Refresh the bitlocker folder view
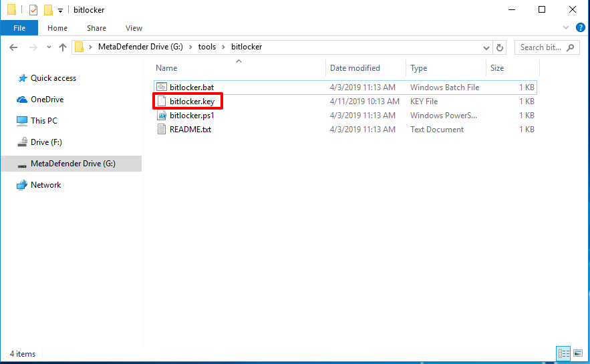 [500, 48]
